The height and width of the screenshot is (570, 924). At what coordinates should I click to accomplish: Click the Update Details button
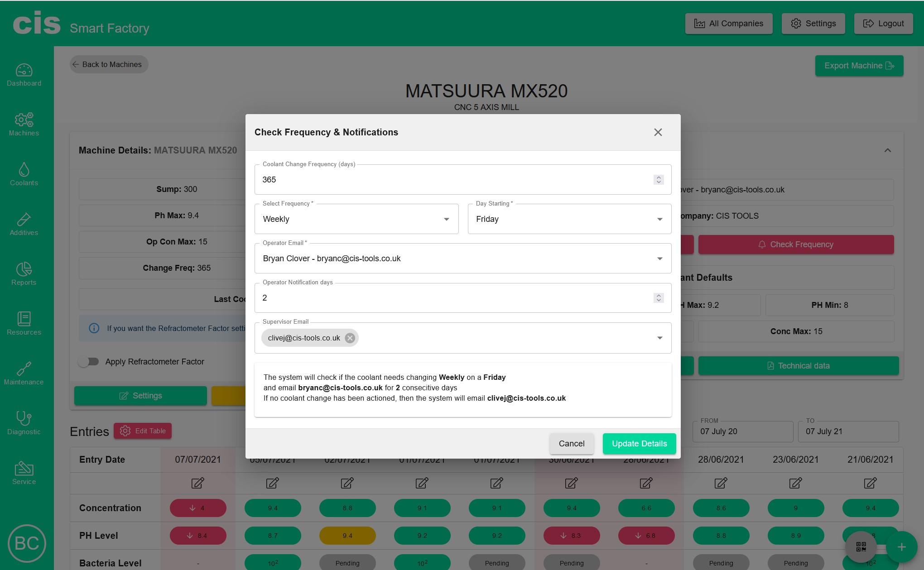639,444
